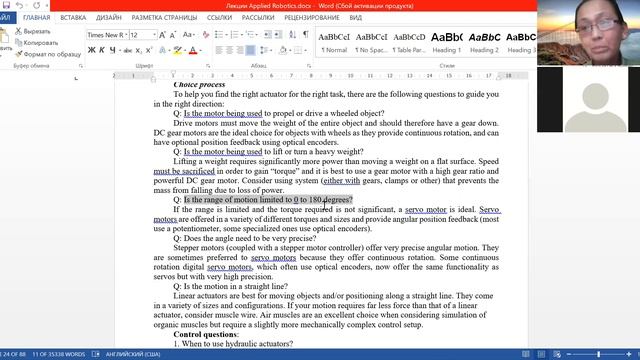Open highlight color dropdown arrow

[x=184, y=51]
